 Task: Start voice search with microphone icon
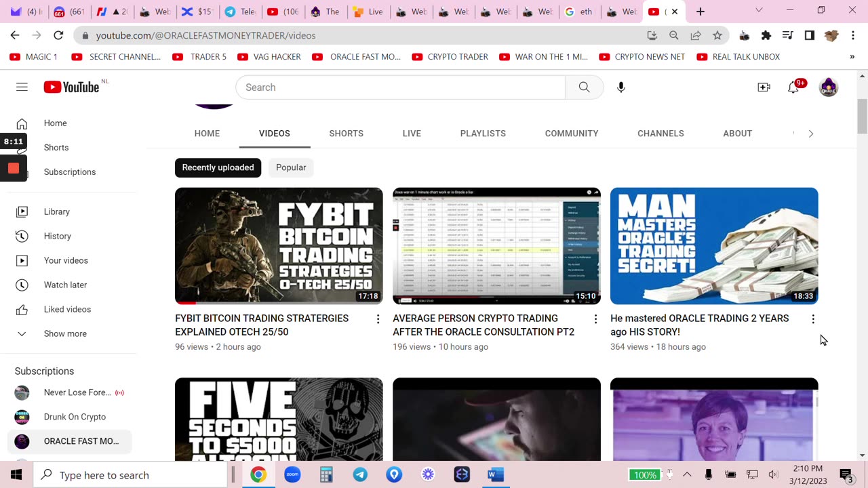click(x=620, y=87)
